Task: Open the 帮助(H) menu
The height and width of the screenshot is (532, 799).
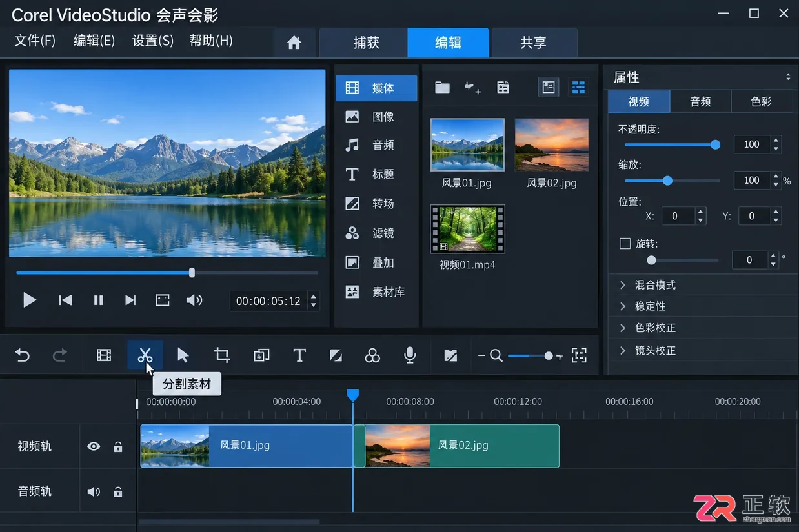Action: tap(211, 41)
